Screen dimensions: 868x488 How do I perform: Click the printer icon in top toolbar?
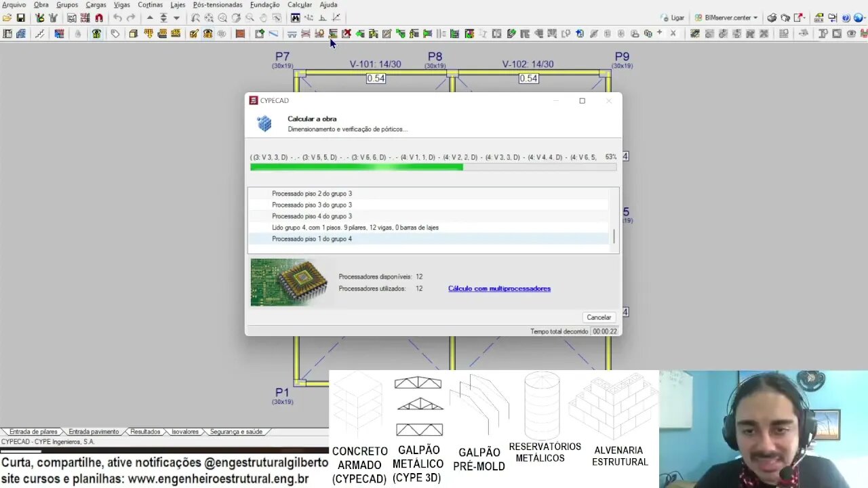click(772, 18)
